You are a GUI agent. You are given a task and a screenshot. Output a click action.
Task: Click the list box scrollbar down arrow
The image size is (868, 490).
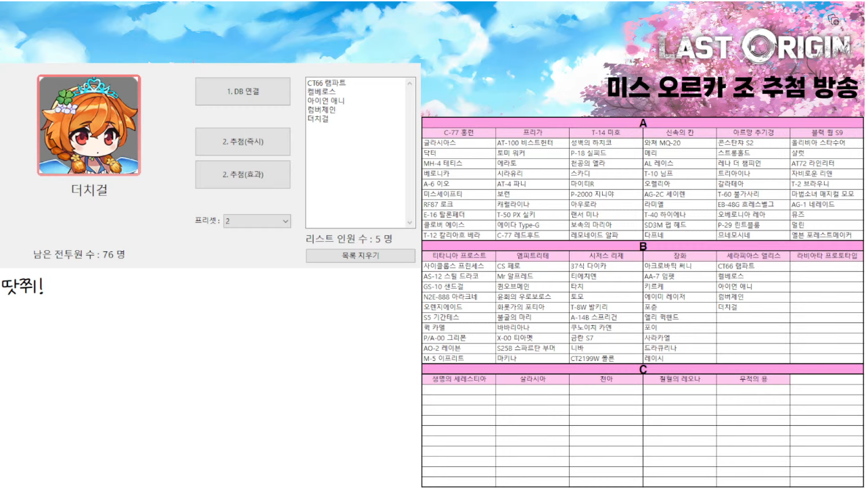coord(410,222)
